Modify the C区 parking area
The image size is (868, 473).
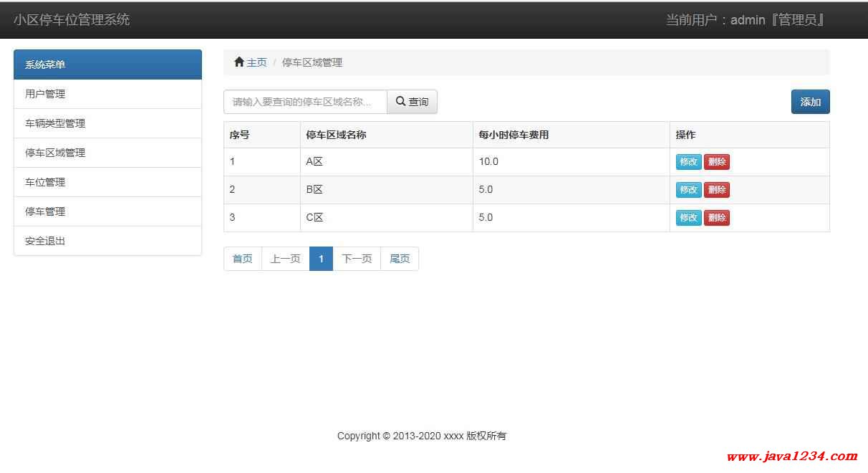click(x=688, y=218)
